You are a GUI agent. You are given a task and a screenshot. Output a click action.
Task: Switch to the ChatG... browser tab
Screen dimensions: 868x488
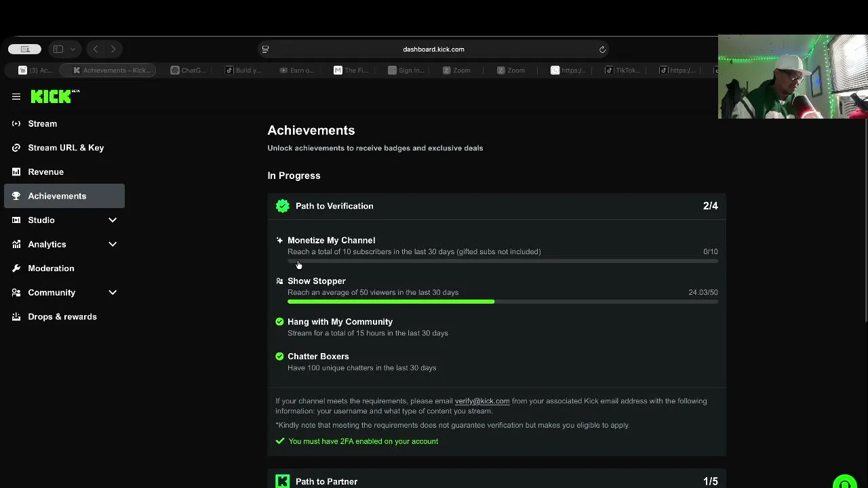(189, 70)
